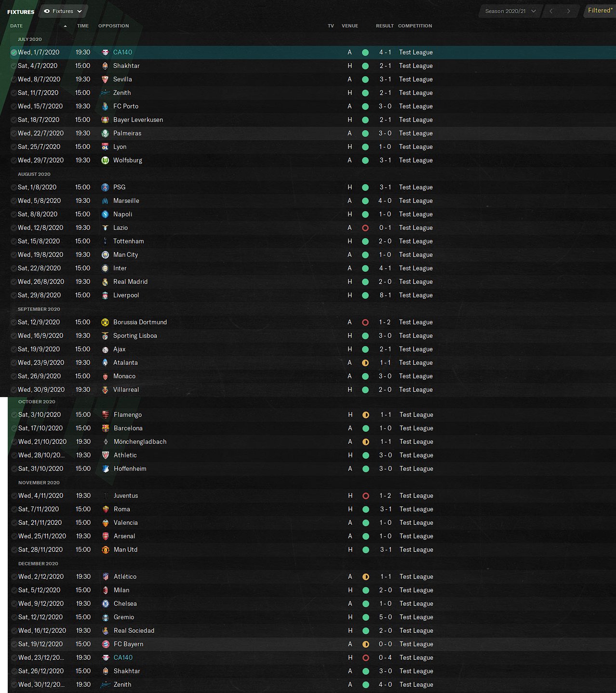This screenshot has height=693, width=616.
Task: Click the Wolfsburg club badge
Action: pyautogui.click(x=105, y=160)
